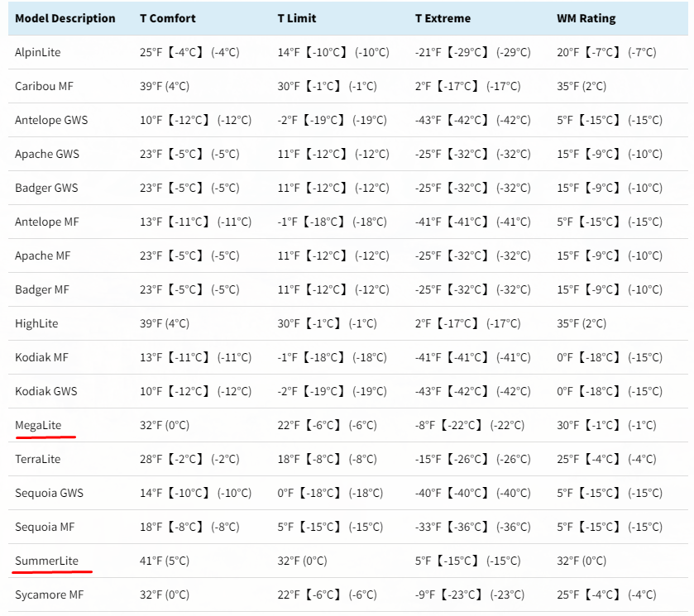This screenshot has height=616, width=694.
Task: Click Kodiak MF T Limit value -1°F
Action: [287, 357]
